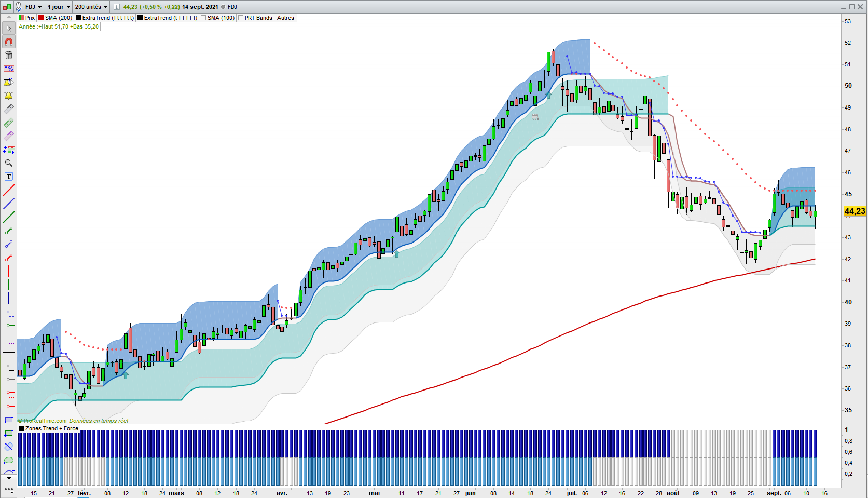Select the green ellipse drawing tool
The width and height of the screenshot is (868, 498).
[x=9, y=460]
